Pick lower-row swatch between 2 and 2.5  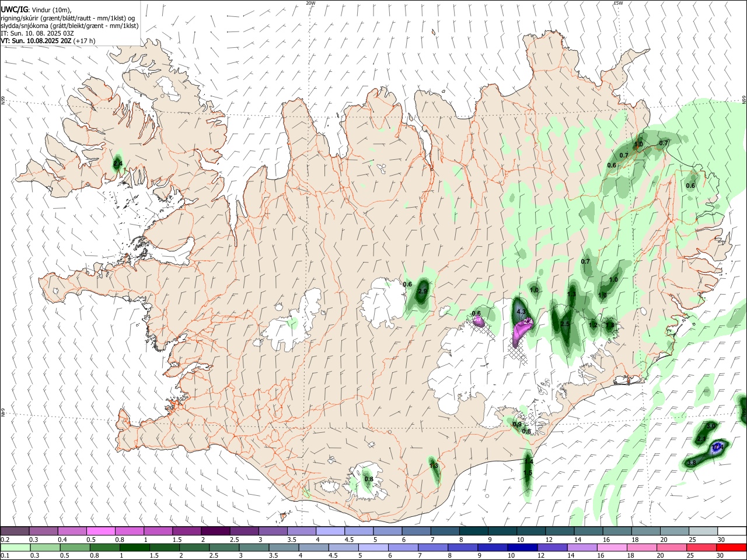click(194, 547)
